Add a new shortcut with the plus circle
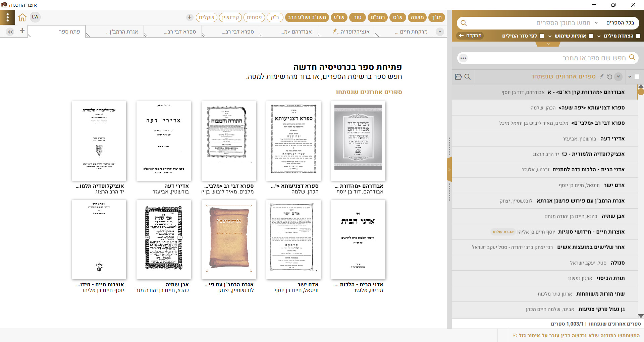 [x=190, y=17]
